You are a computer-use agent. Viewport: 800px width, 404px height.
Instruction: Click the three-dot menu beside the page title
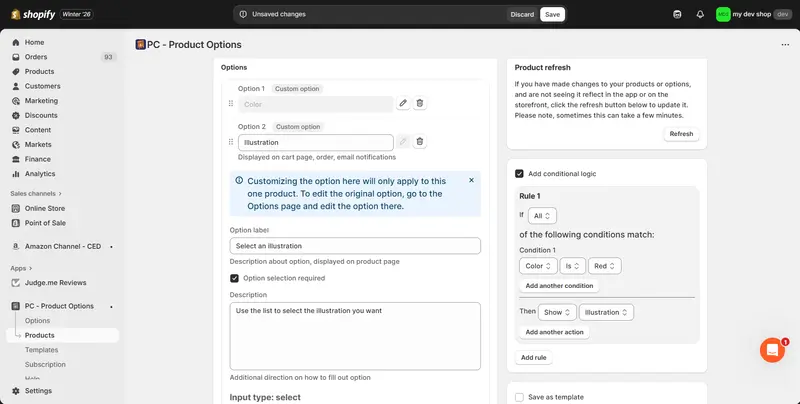784,45
